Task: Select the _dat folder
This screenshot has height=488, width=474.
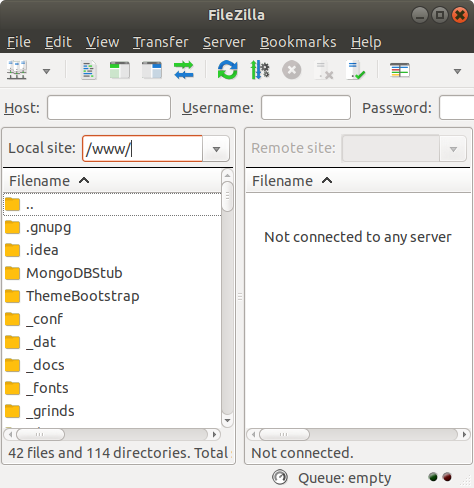Action: [x=112, y=342]
